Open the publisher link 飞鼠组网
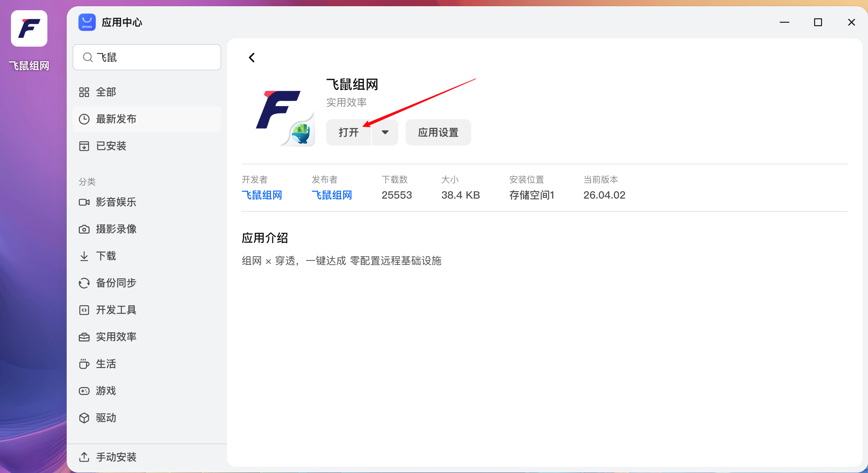868x473 pixels. click(332, 195)
